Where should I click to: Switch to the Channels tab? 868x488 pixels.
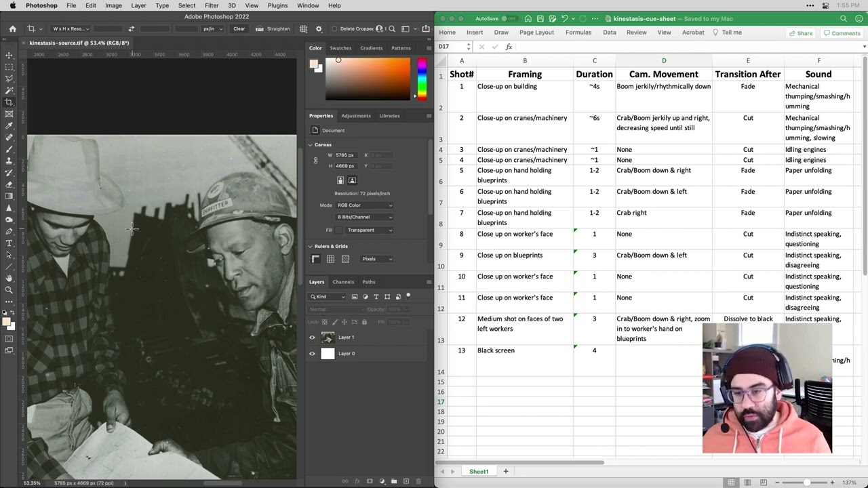[343, 282]
